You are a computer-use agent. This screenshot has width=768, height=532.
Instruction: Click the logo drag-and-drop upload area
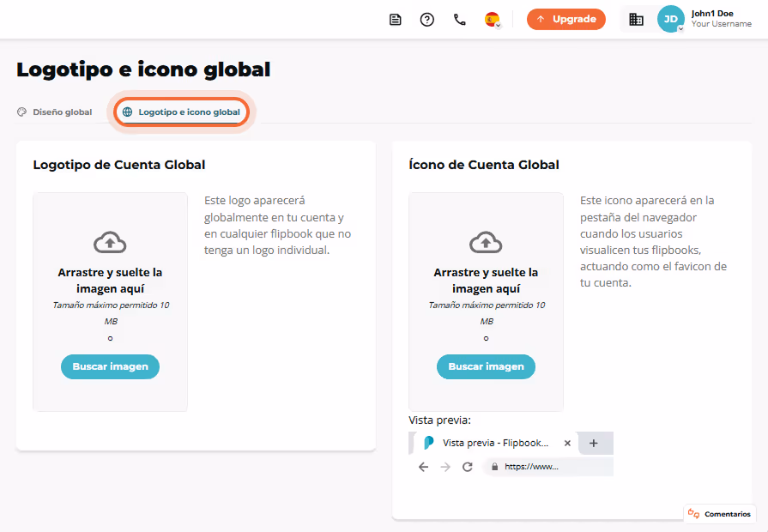pos(110,302)
